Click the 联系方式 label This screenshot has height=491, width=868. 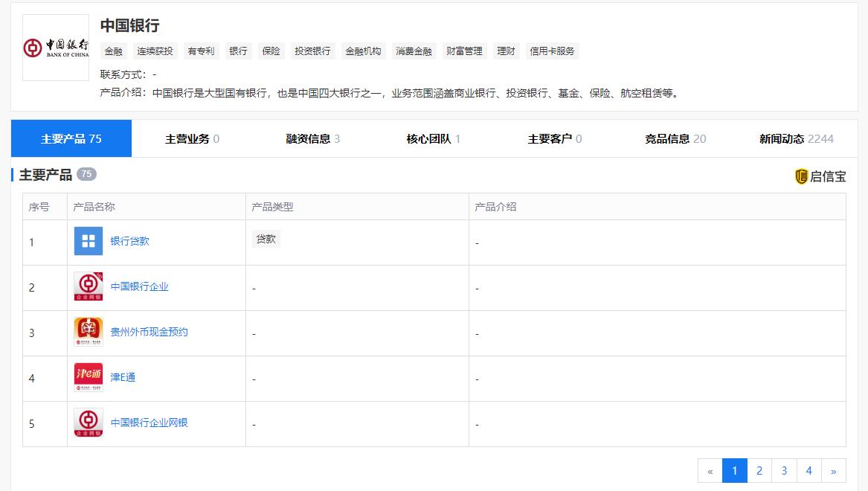(123, 74)
